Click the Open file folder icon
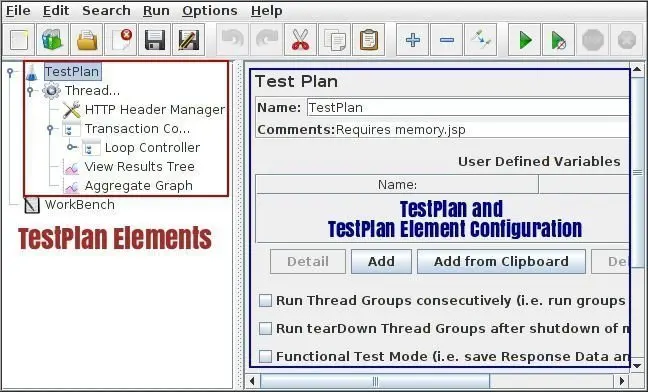 pyautogui.click(x=87, y=40)
